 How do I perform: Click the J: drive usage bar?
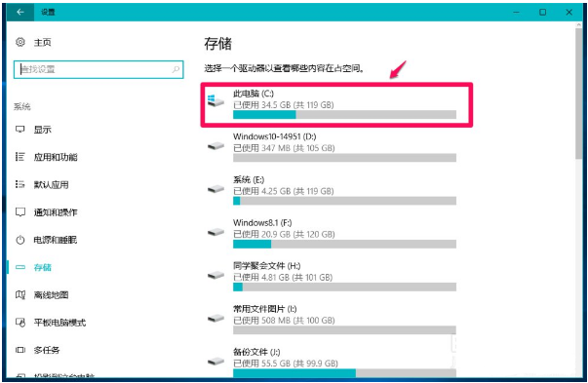(344, 373)
